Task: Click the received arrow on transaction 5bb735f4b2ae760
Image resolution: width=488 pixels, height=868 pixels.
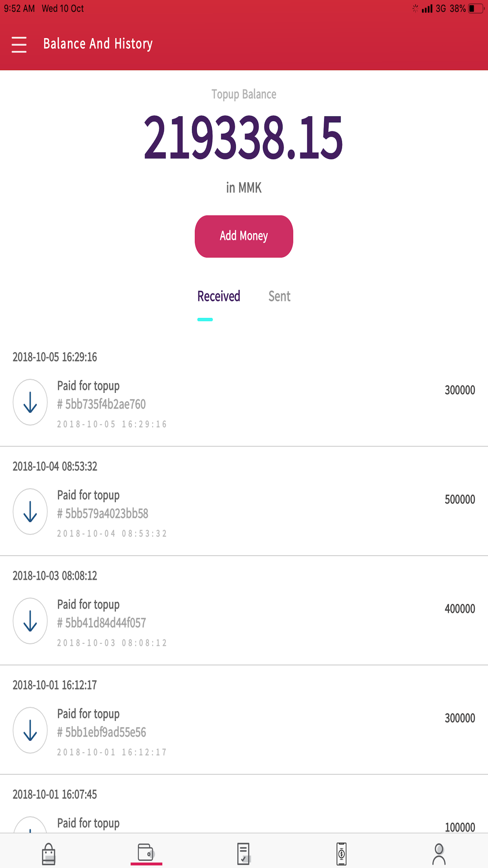Action: 30,402
